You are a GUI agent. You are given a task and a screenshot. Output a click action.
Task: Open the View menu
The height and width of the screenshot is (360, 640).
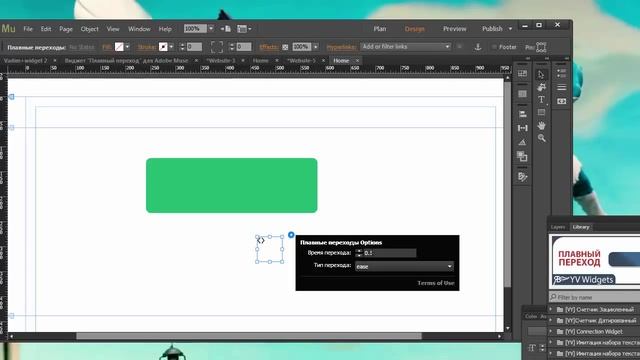click(x=113, y=29)
